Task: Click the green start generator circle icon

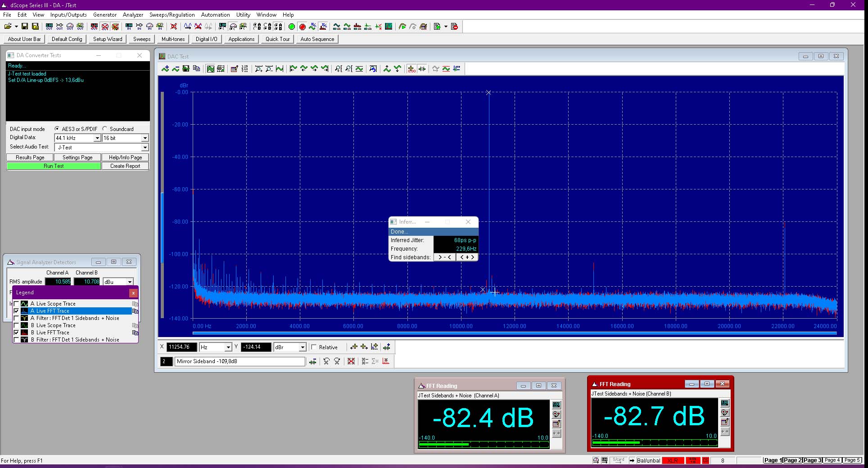Action: tap(292, 27)
